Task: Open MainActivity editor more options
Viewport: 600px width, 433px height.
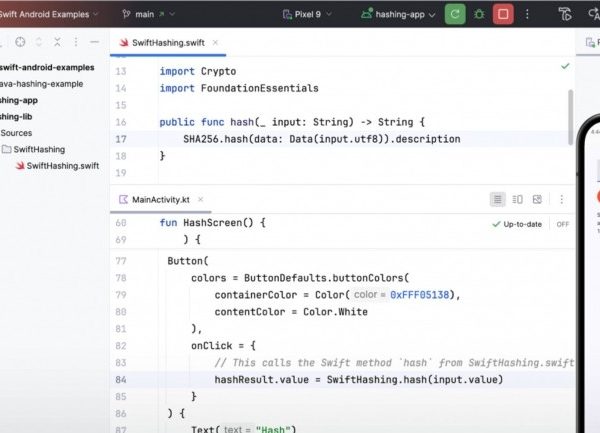Action: pos(561,199)
